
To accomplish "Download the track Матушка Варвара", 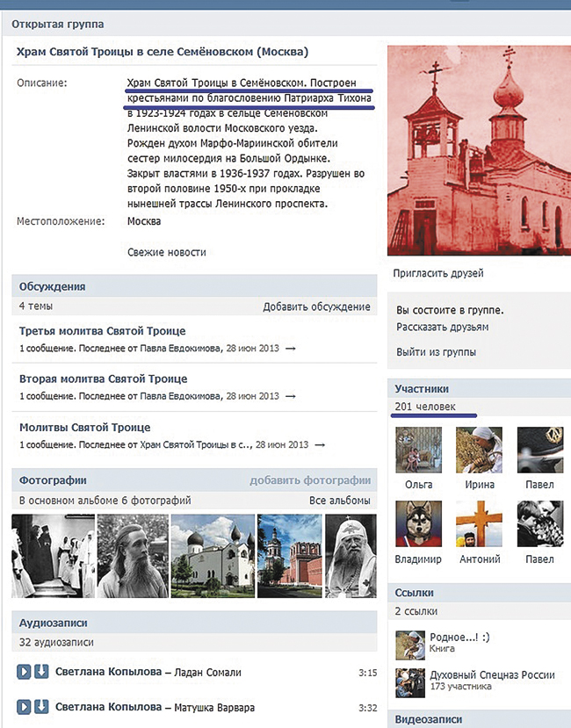I will coord(41,707).
